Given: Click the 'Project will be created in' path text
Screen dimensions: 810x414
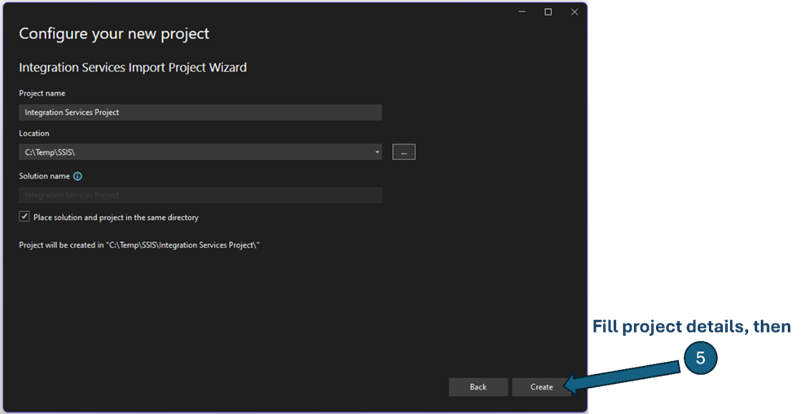Looking at the screenshot, I should coord(139,245).
